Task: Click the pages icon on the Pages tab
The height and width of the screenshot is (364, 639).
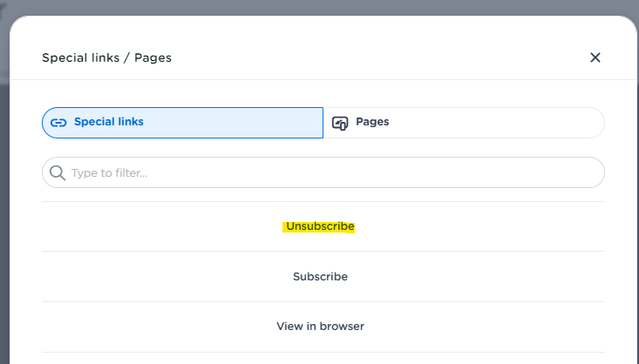Action: (x=340, y=123)
